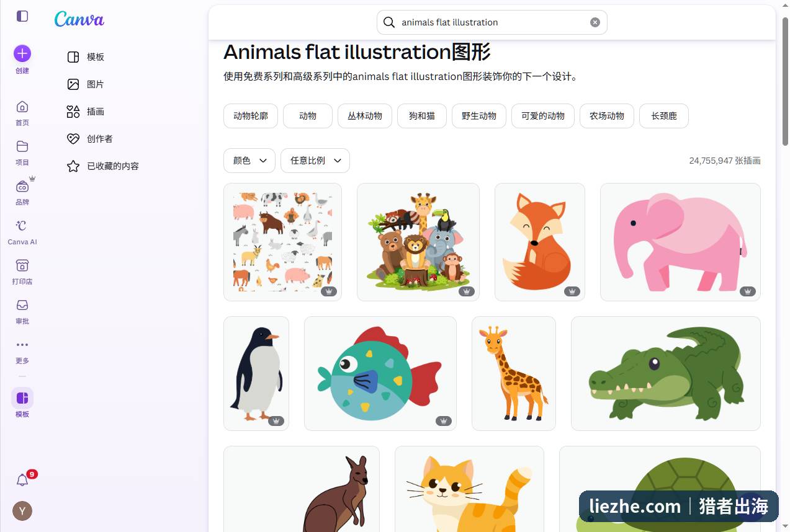
Task: Open the green crocodile illustration
Action: (x=666, y=373)
